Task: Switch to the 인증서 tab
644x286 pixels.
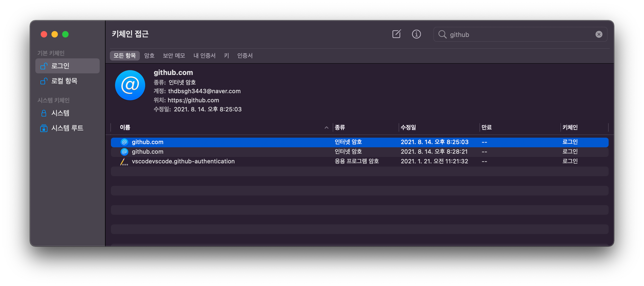Action: 245,56
